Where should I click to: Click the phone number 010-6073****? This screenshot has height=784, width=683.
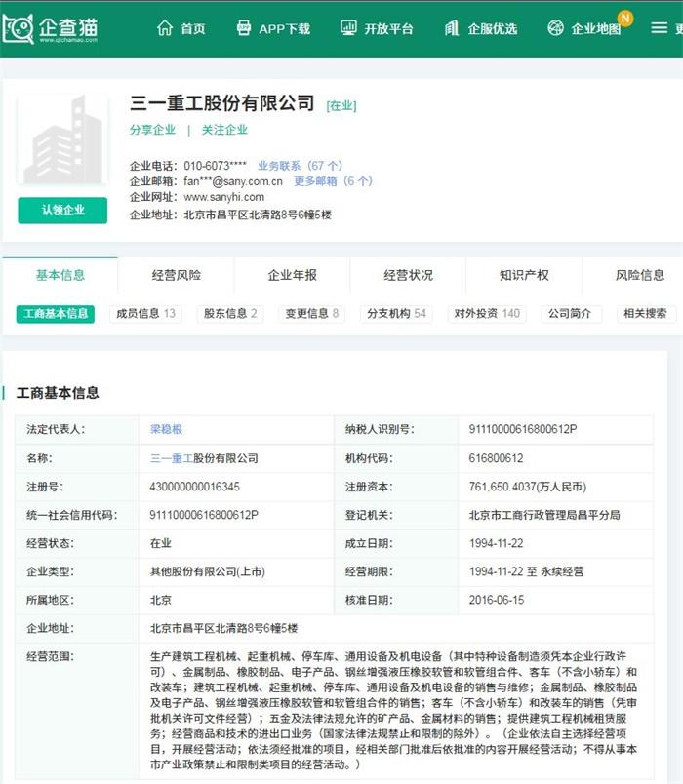click(x=216, y=166)
